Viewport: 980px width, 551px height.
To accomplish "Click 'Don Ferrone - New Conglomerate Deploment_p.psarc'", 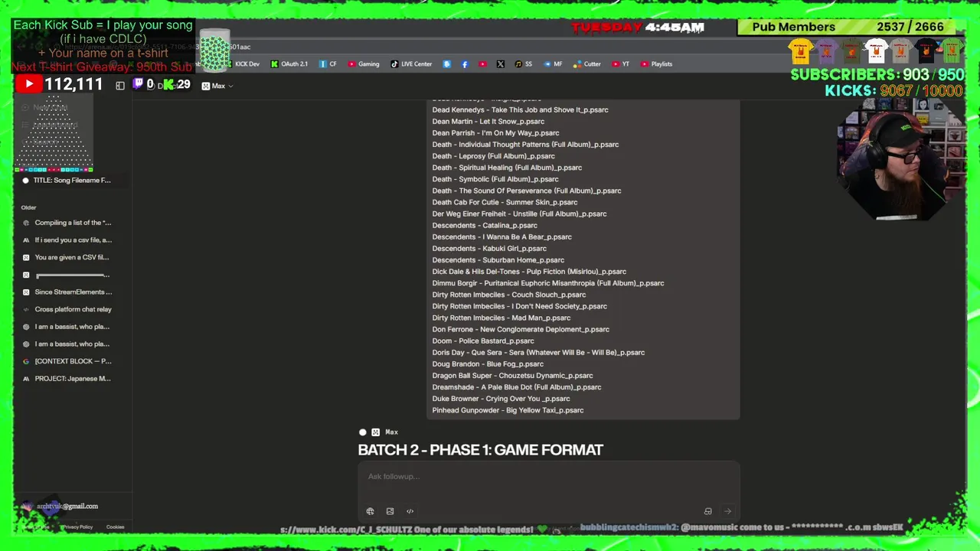I will 520,330.
